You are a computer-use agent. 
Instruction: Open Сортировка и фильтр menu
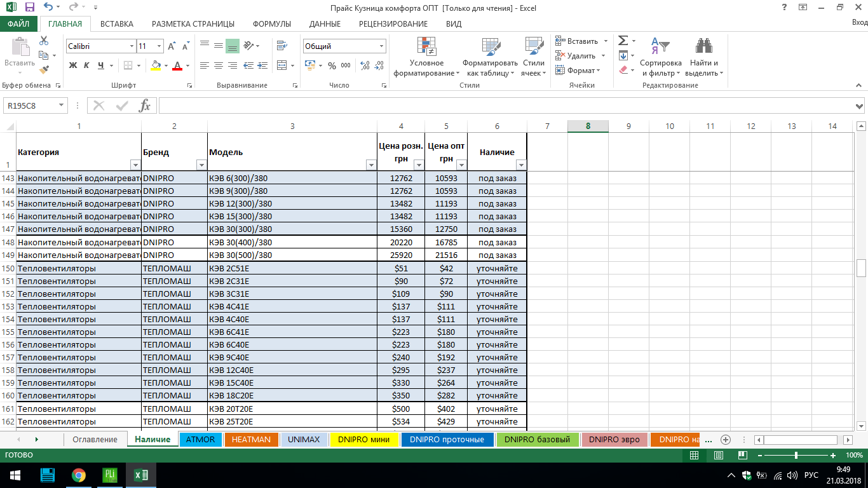661,57
